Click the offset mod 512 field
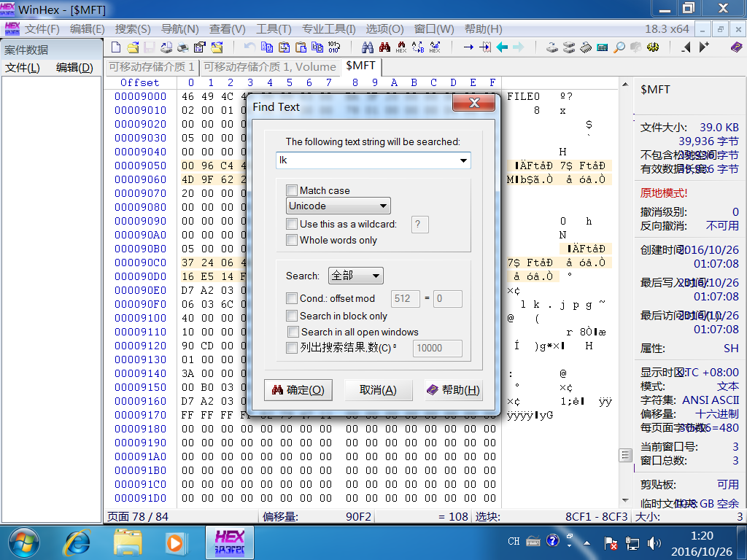This screenshot has width=747, height=560. [x=405, y=298]
